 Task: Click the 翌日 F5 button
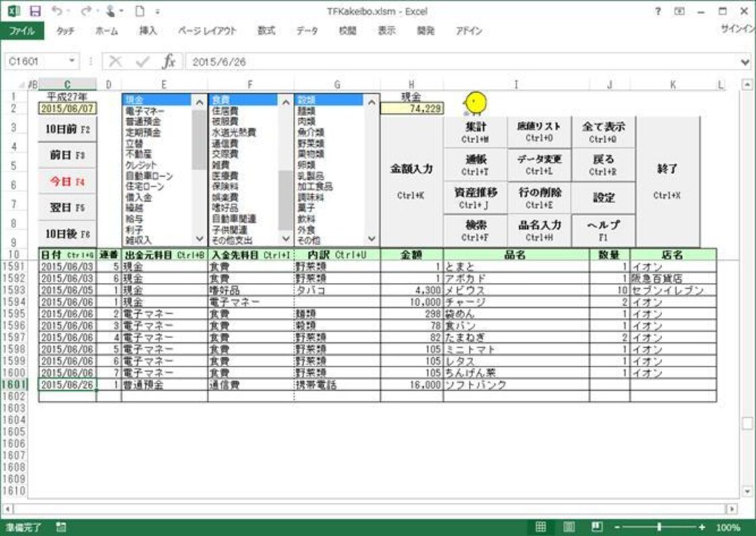point(67,208)
